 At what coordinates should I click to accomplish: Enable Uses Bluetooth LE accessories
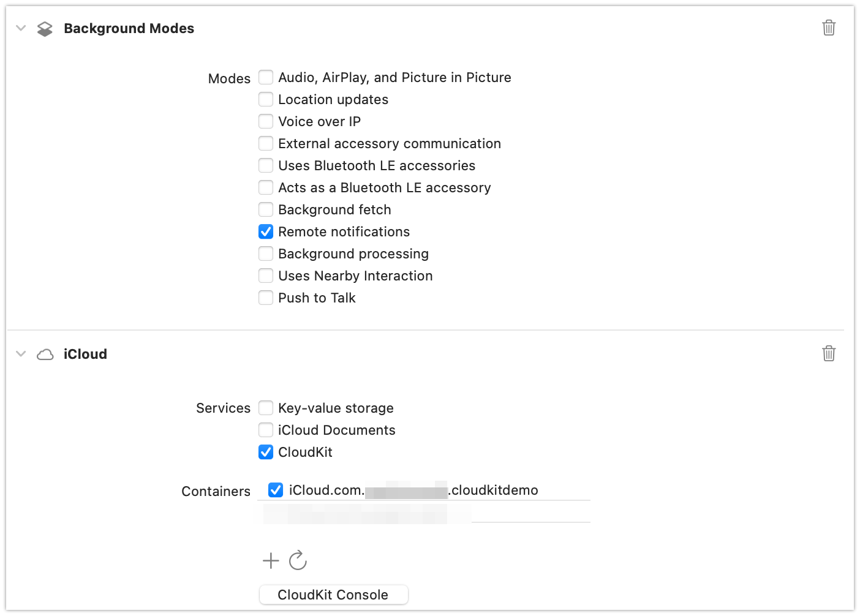pos(265,165)
